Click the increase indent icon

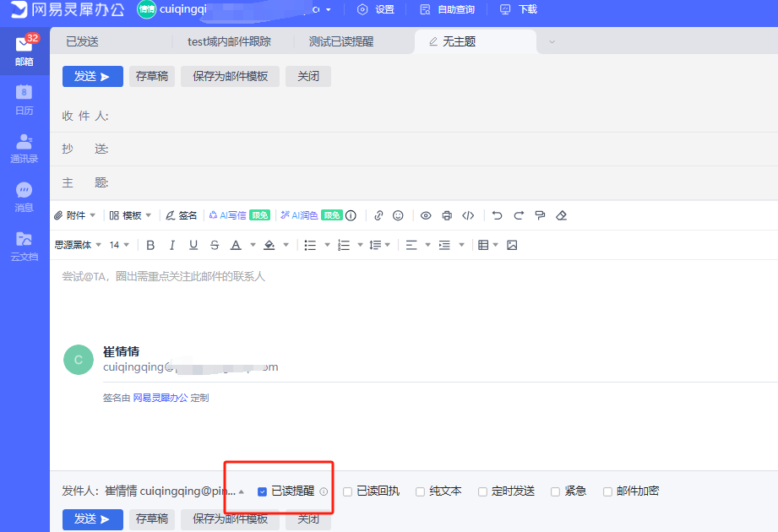pyautogui.click(x=444, y=245)
